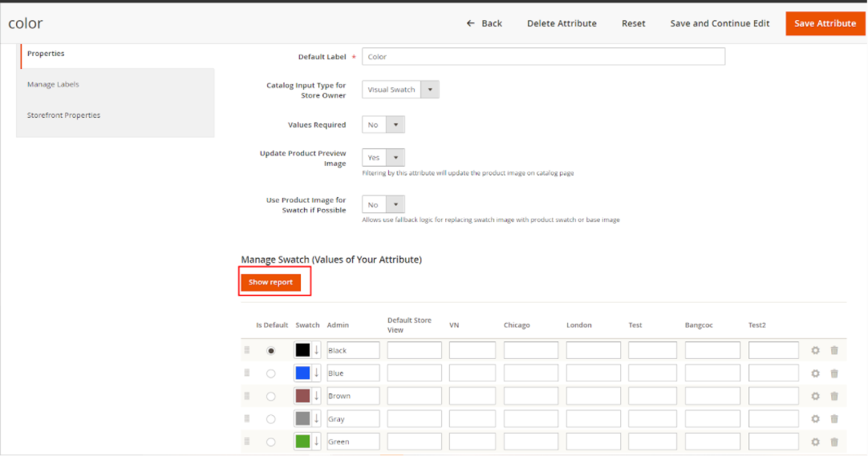Click the gear icon in Black row
868x456 pixels.
(x=815, y=351)
